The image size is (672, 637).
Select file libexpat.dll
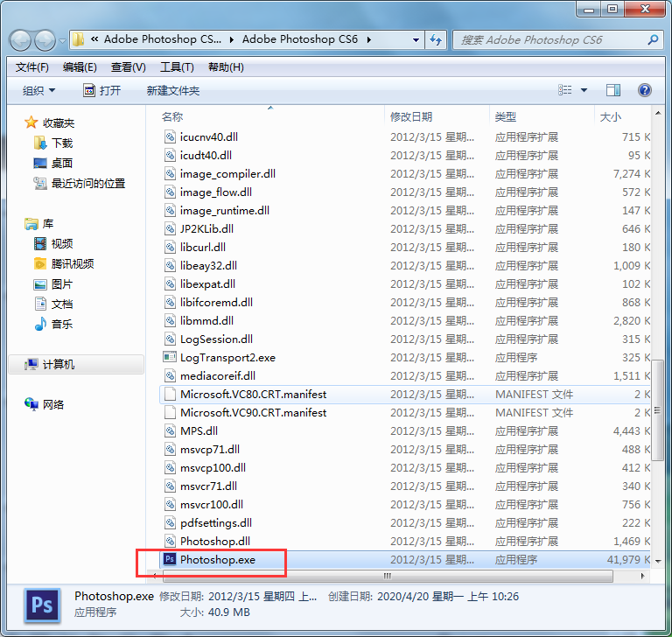pyautogui.click(x=207, y=283)
